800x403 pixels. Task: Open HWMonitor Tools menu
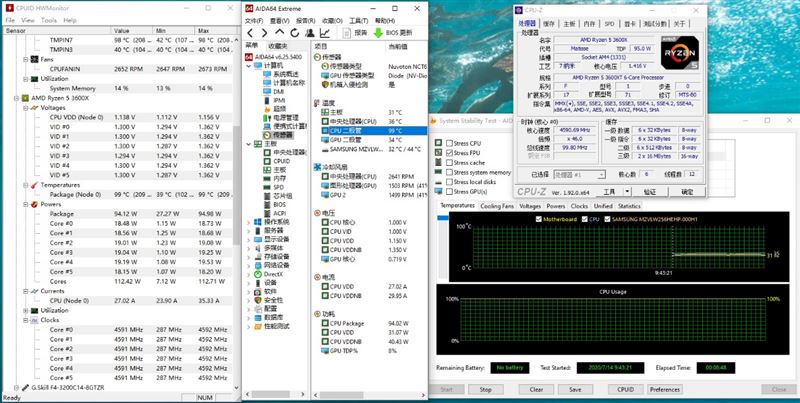(49, 20)
